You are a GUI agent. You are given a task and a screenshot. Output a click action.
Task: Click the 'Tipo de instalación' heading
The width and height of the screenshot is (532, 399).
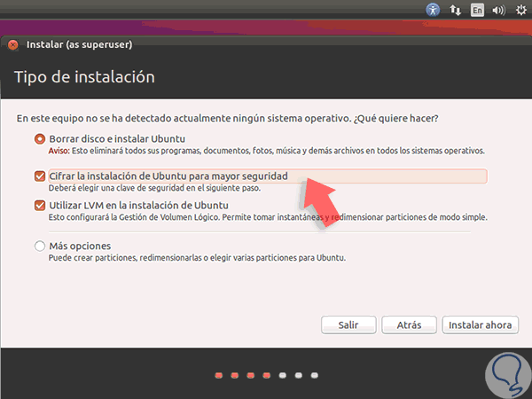84,77
